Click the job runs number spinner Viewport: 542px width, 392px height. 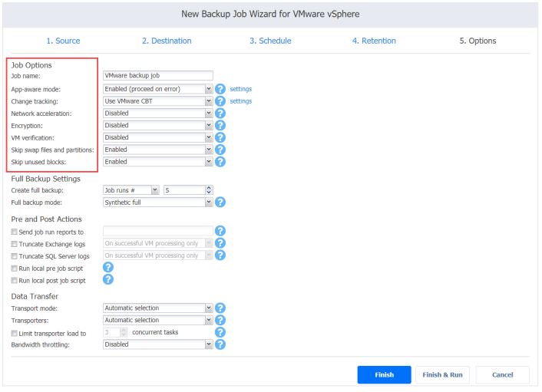click(188, 190)
